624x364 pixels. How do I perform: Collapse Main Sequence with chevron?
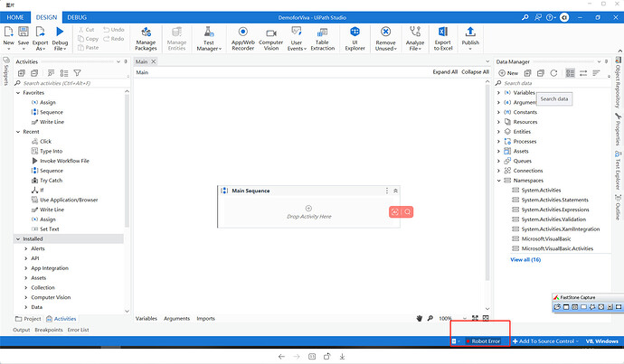395,191
